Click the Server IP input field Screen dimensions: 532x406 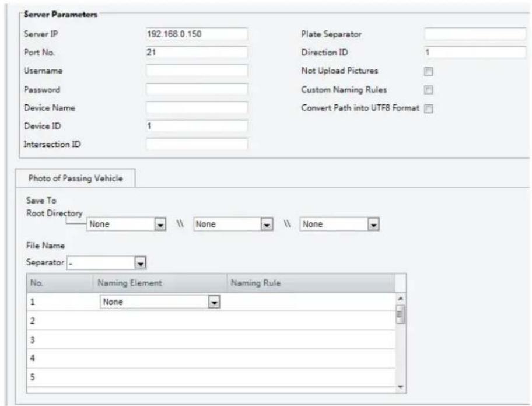coord(197,34)
